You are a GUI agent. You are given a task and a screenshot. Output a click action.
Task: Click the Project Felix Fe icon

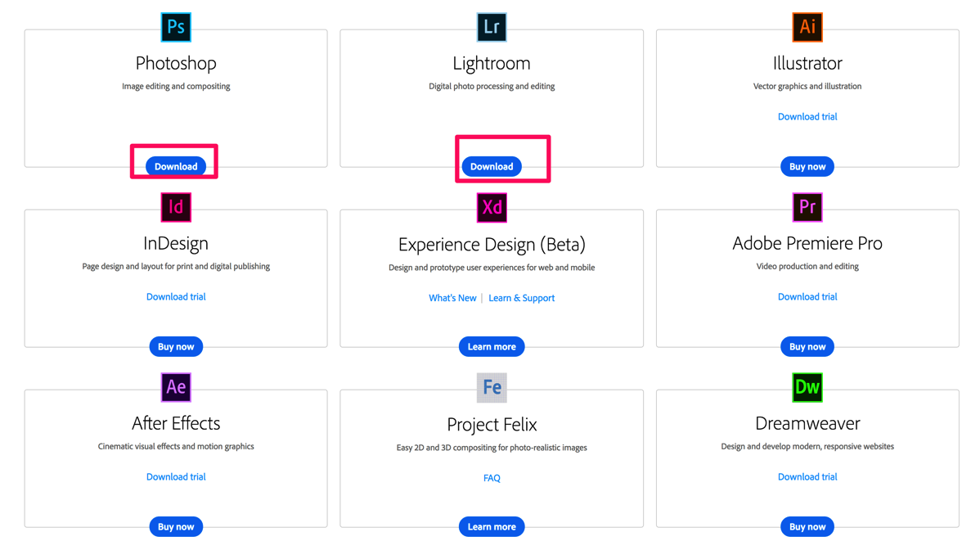tap(492, 387)
